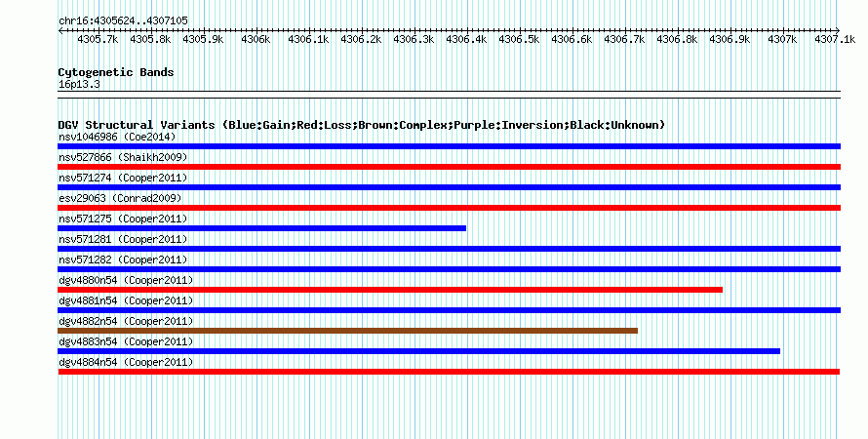The image size is (868, 439).
Task: Click the 4306.7k ruler tick label
Action: click(624, 39)
